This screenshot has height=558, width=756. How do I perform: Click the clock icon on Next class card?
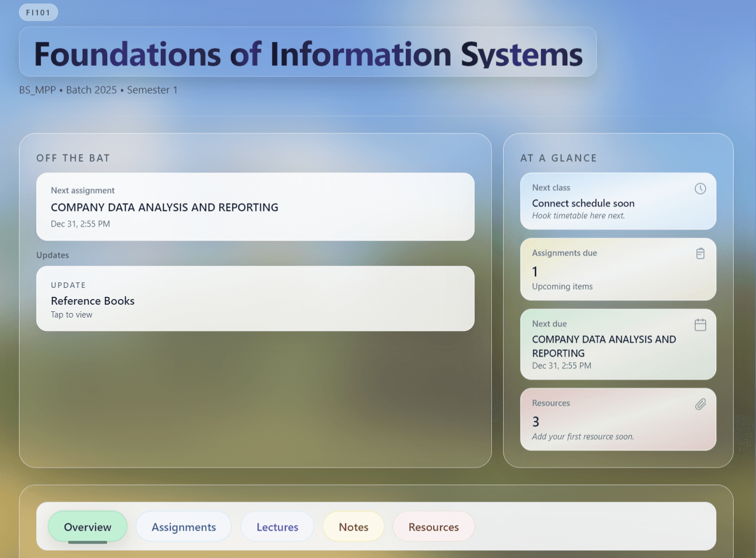tap(700, 189)
